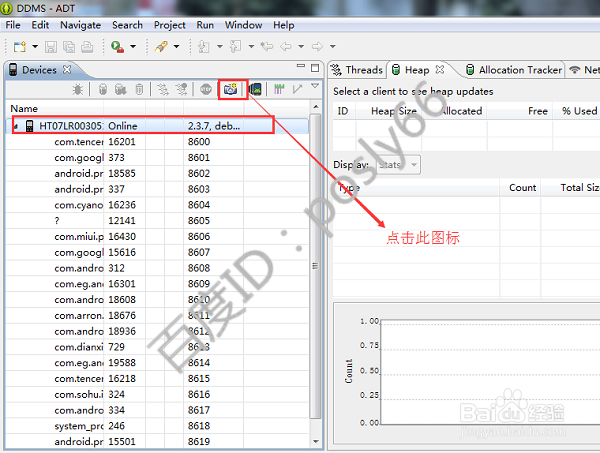Viewport: 600px width, 453px height.
Task: Click the Save disk icon
Action: click(x=51, y=47)
